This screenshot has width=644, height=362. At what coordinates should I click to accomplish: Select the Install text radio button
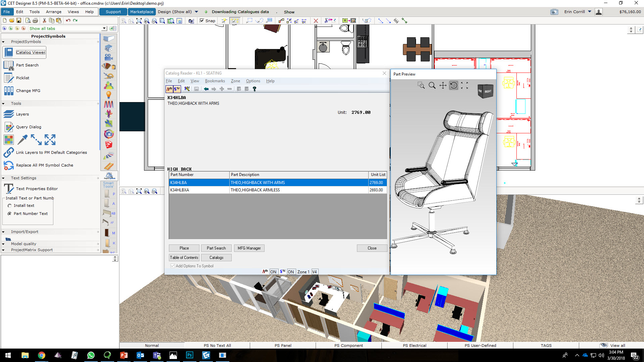10,206
